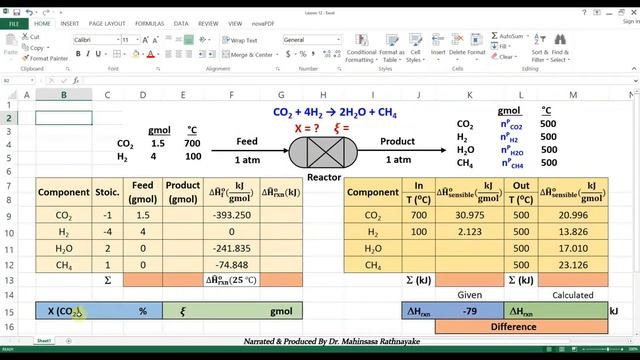Viewport: 640px width, 360px height.
Task: Expand Merge & Center dropdown arrow
Action: [x=277, y=54]
